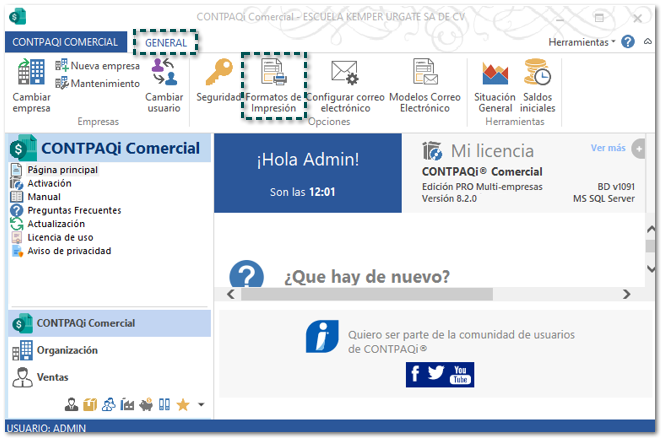
Task: Switch to the GENERAL ribbon tab
Action: click(x=166, y=42)
